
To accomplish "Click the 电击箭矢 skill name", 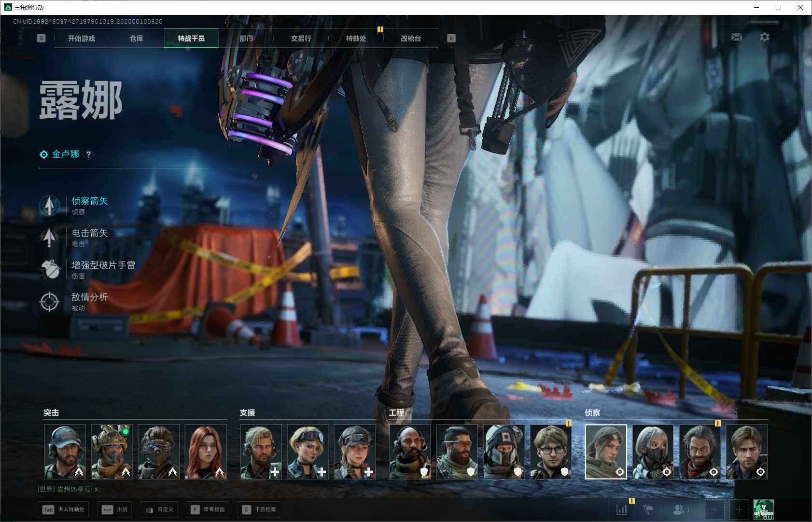I will click(90, 233).
